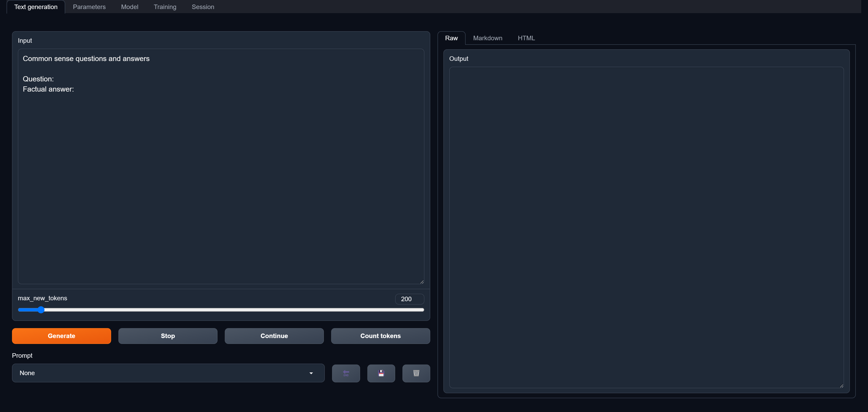The height and width of the screenshot is (412, 868).
Task: Click the save prompt floppy disk icon
Action: click(x=381, y=373)
